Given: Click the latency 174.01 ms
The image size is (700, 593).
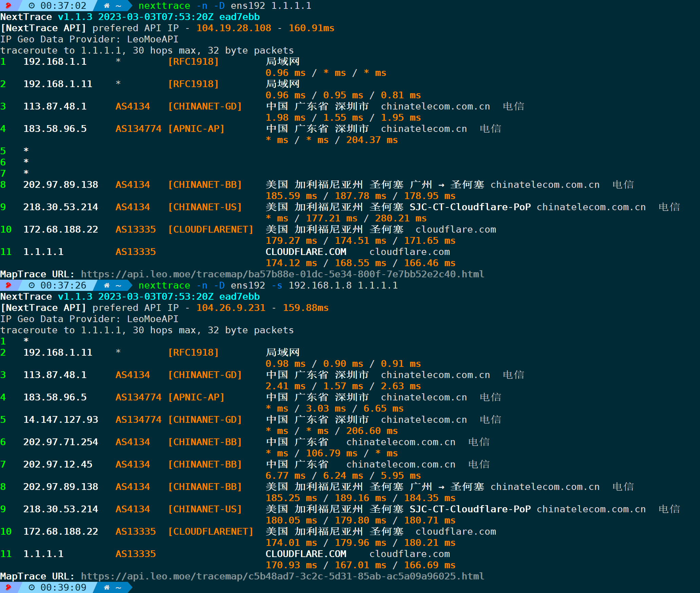Looking at the screenshot, I should pyautogui.click(x=291, y=542).
